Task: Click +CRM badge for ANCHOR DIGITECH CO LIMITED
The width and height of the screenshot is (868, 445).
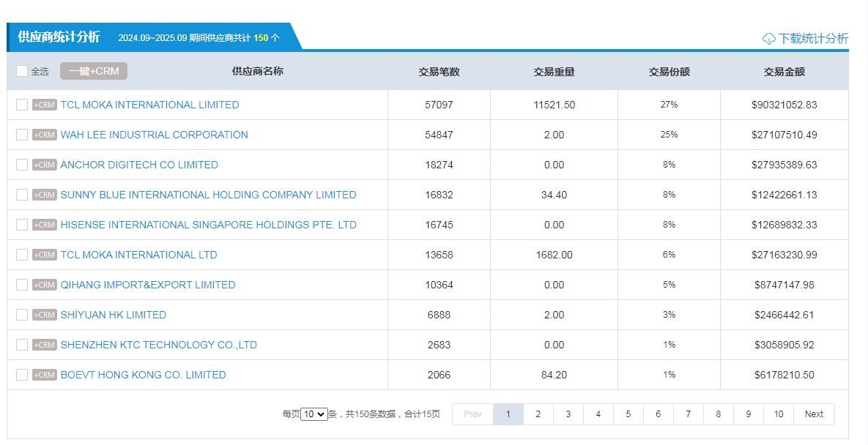Action: coord(45,165)
